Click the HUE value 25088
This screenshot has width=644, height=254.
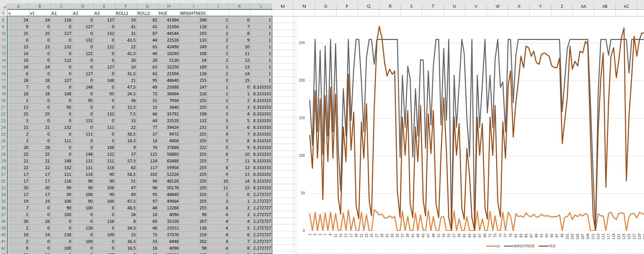click(169, 87)
